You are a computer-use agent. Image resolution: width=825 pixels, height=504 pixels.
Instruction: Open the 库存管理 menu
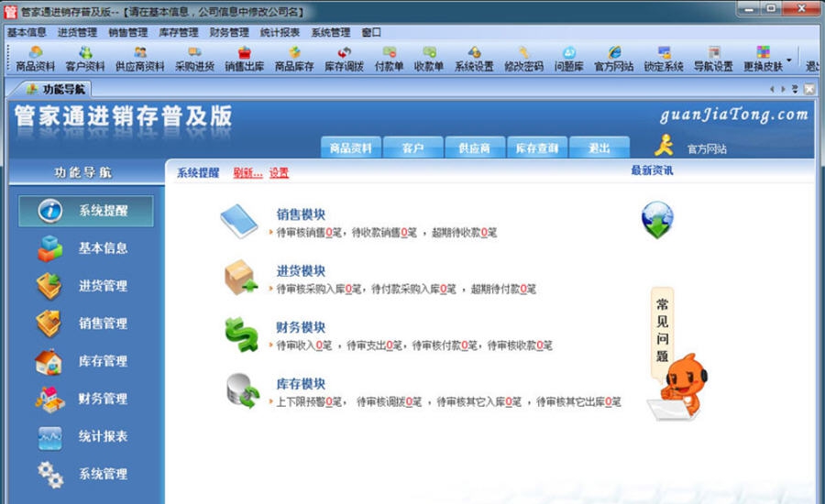coord(179,33)
